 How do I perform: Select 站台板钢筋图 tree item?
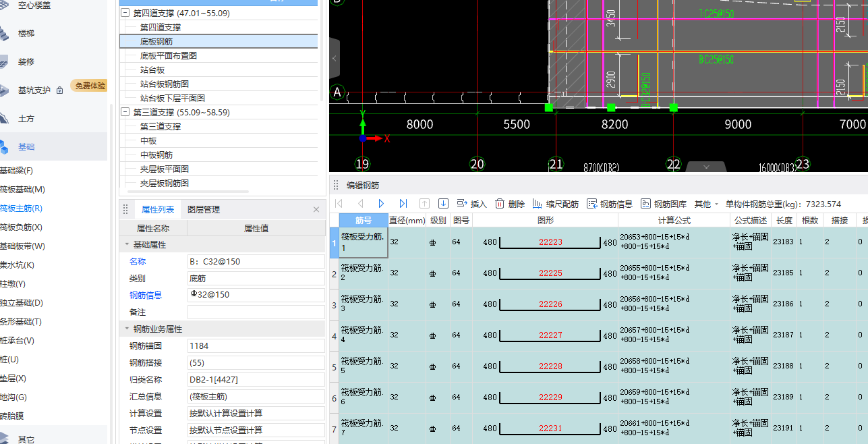164,84
